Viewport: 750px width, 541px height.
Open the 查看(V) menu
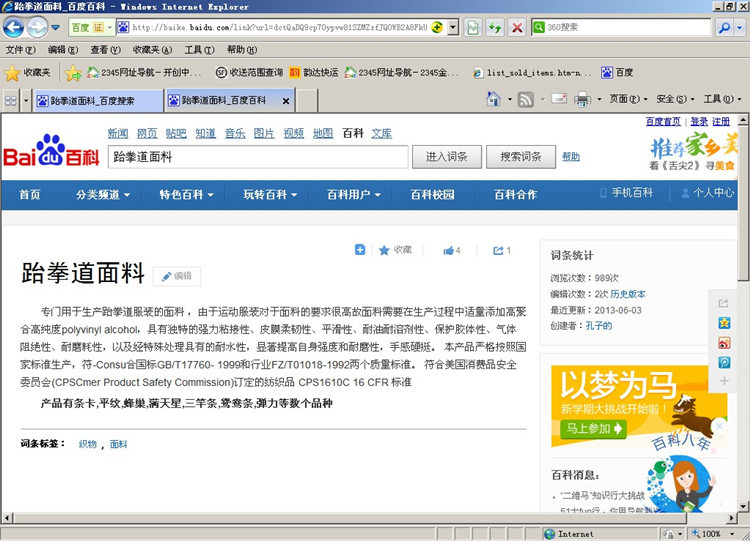pos(105,50)
